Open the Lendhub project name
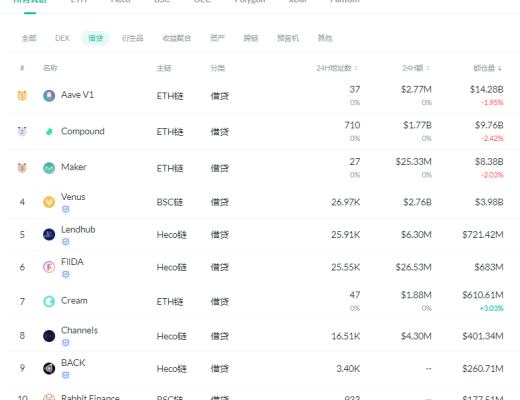 coord(78,230)
